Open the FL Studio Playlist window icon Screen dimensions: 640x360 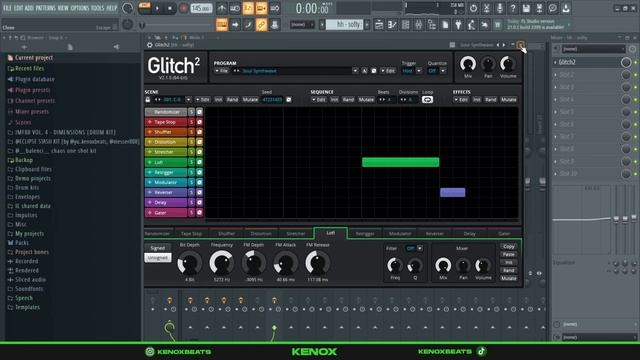[379, 25]
